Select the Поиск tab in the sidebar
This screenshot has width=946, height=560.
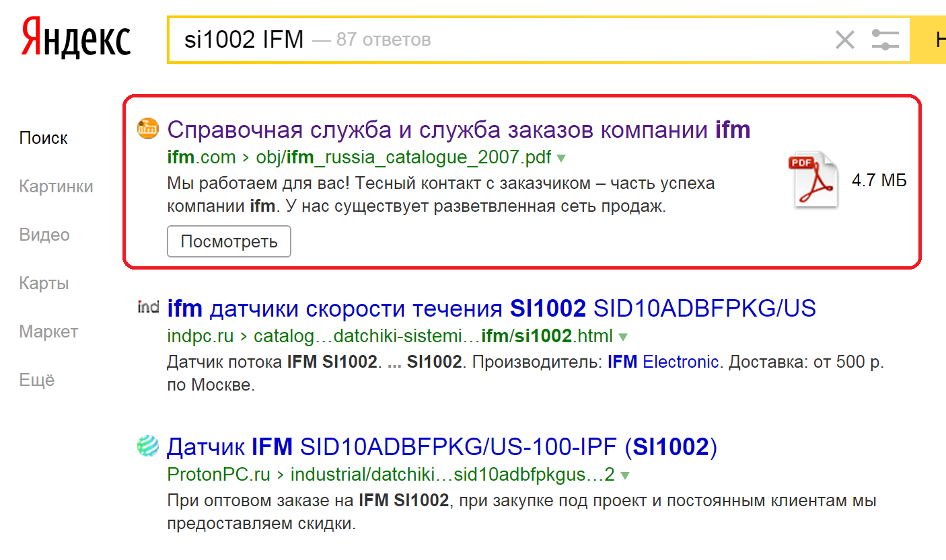[x=44, y=138]
